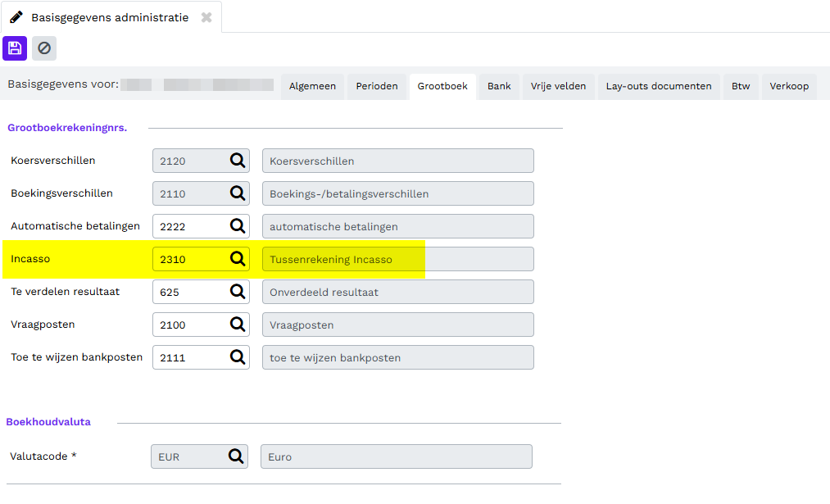Open lookup for Te verdelen resultaat

(x=238, y=292)
